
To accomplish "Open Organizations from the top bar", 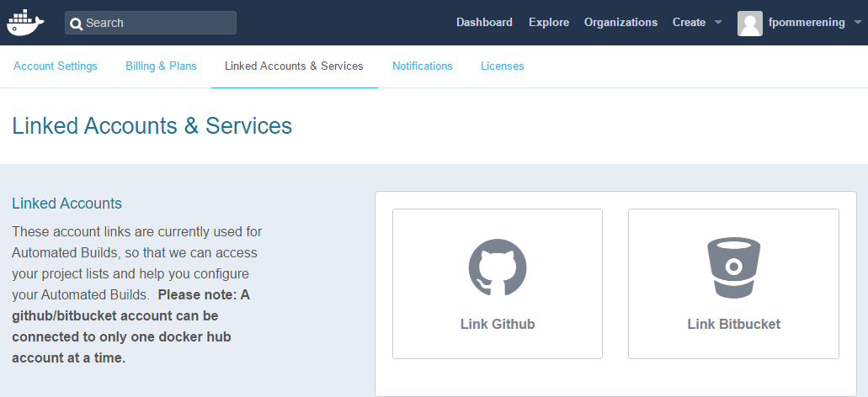I will tap(620, 23).
